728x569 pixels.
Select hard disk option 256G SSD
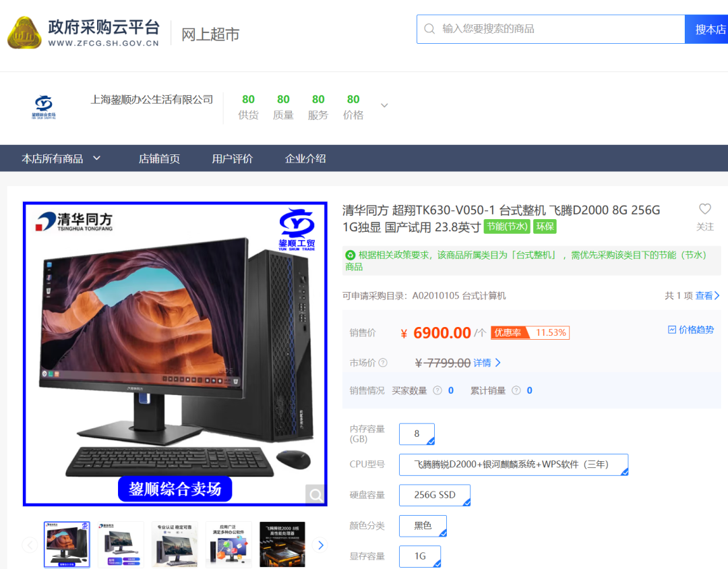[435, 495]
